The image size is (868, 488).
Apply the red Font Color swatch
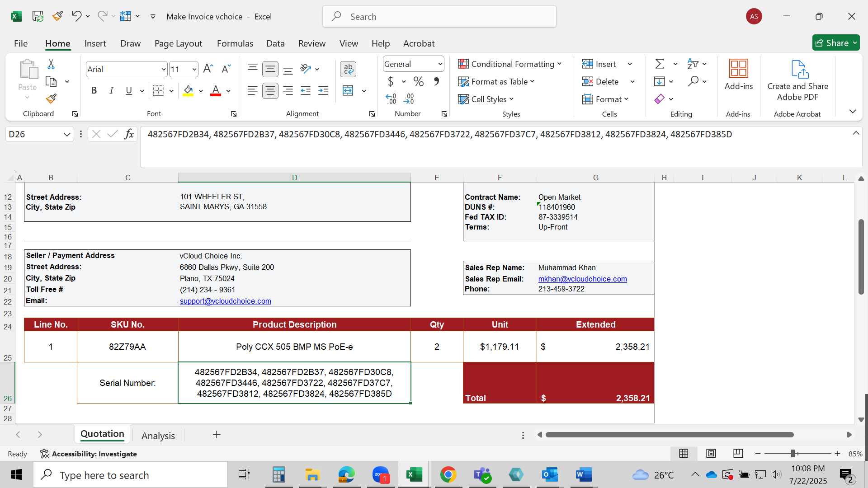216,91
